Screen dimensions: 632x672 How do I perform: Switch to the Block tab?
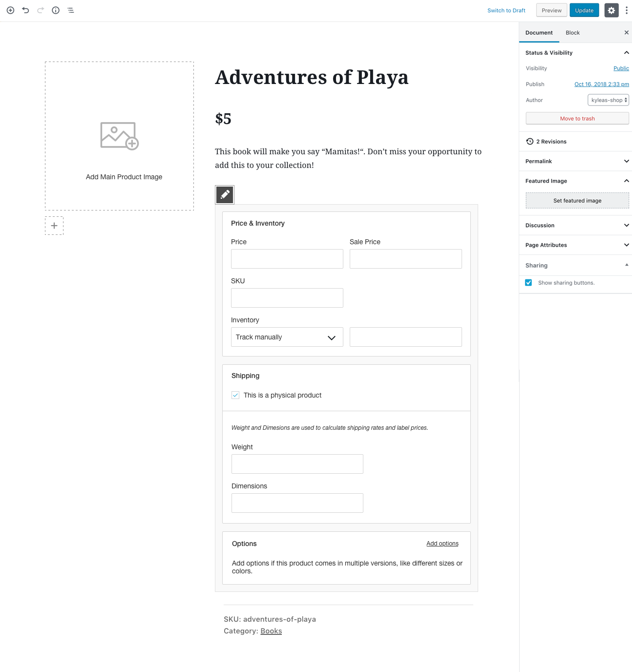572,33
